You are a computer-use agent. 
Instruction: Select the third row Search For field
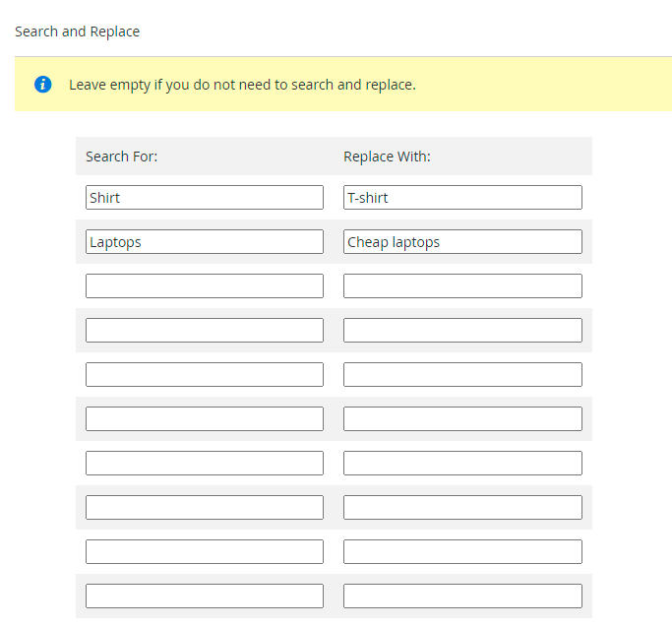(x=204, y=286)
